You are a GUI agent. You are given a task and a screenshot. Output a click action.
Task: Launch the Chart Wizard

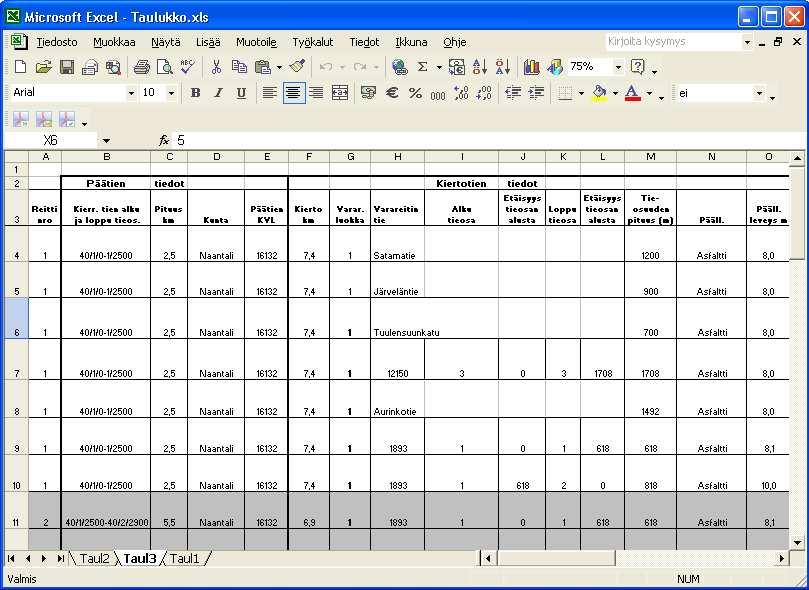pyautogui.click(x=531, y=67)
